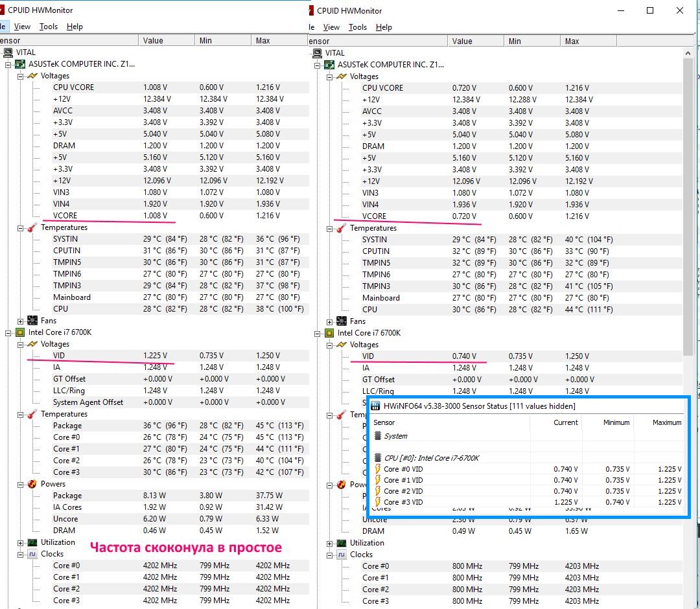700x609 pixels.
Task: Click Intel Core i7 6700K chip icon, right window
Action: point(329,333)
